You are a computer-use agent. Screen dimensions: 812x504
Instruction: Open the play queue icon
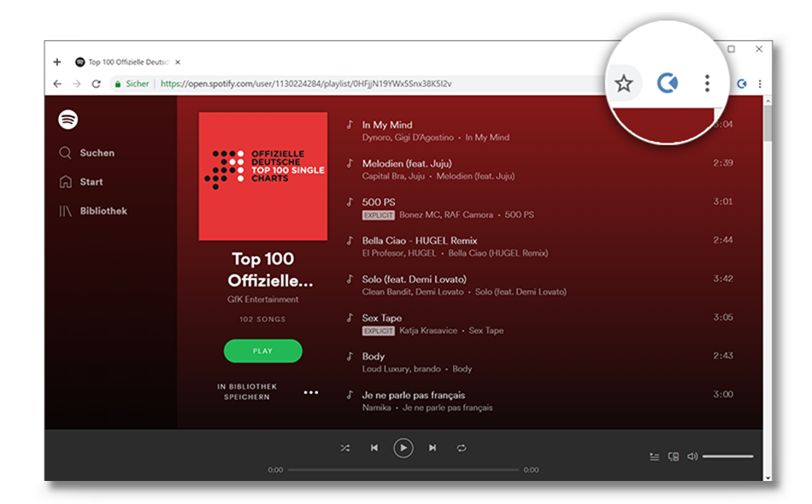pos(654,457)
